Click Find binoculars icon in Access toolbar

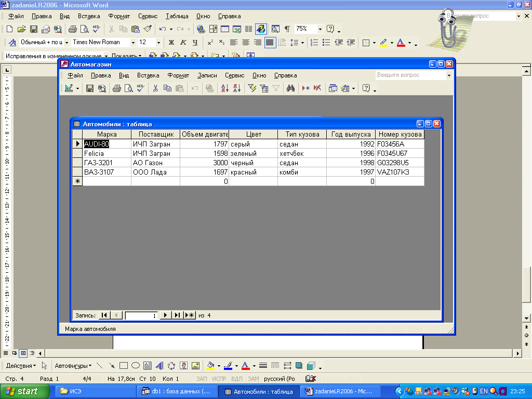(290, 88)
